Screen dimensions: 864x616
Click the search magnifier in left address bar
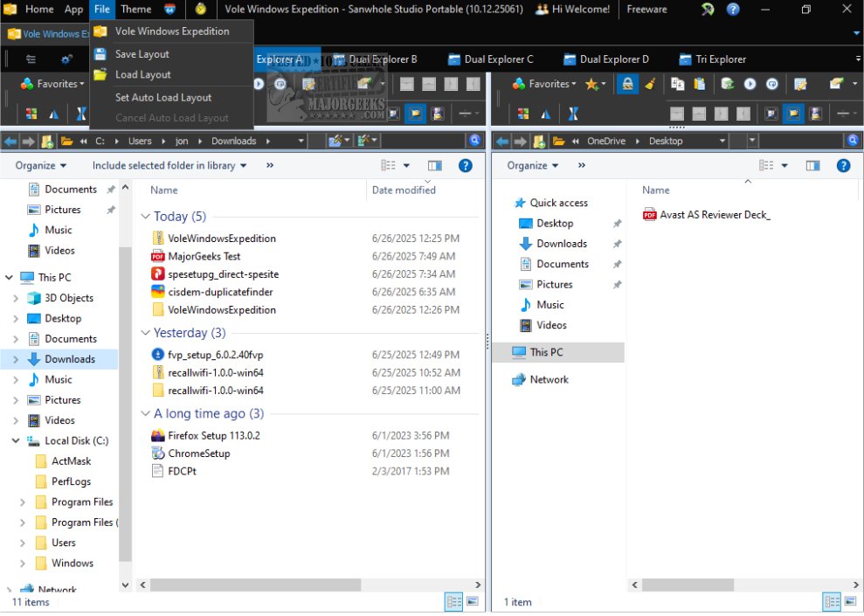[x=474, y=141]
